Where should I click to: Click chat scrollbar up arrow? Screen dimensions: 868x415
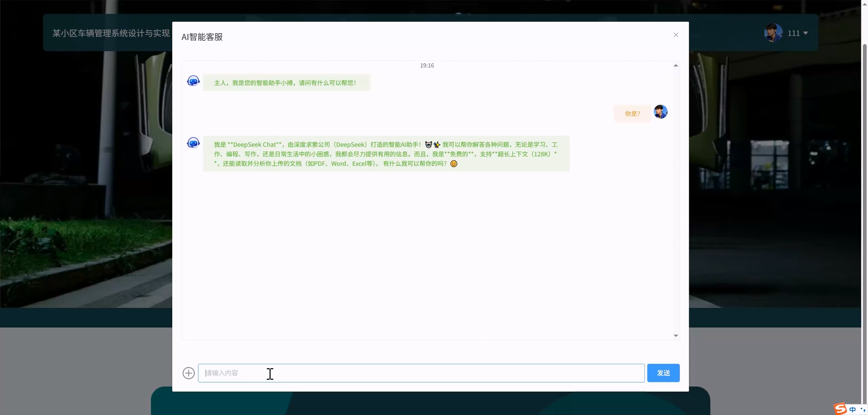(x=675, y=65)
